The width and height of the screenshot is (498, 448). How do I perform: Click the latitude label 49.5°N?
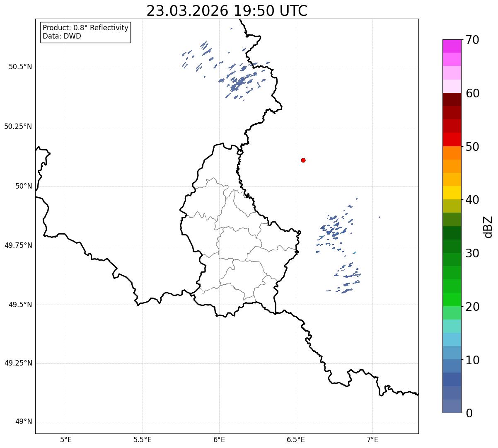(x=20, y=305)
